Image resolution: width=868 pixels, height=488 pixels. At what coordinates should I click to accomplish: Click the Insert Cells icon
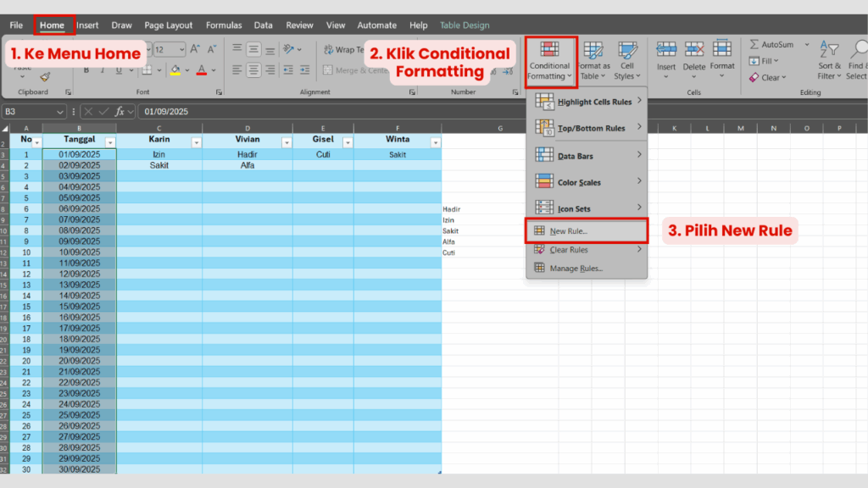[665, 47]
